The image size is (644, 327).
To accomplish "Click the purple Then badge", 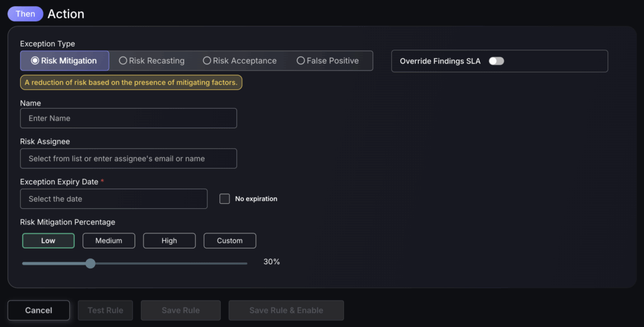I will point(25,14).
